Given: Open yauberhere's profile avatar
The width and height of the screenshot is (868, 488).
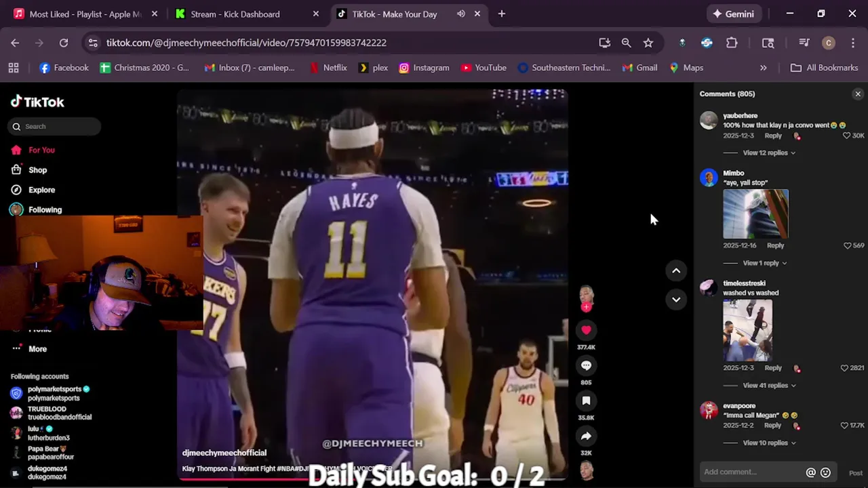Looking at the screenshot, I should [709, 121].
